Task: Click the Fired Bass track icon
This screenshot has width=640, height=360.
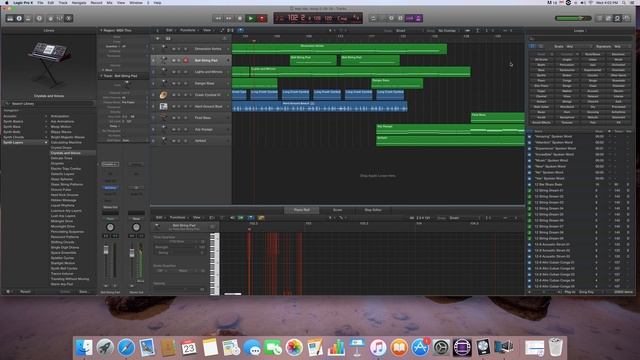Action: pos(163,118)
